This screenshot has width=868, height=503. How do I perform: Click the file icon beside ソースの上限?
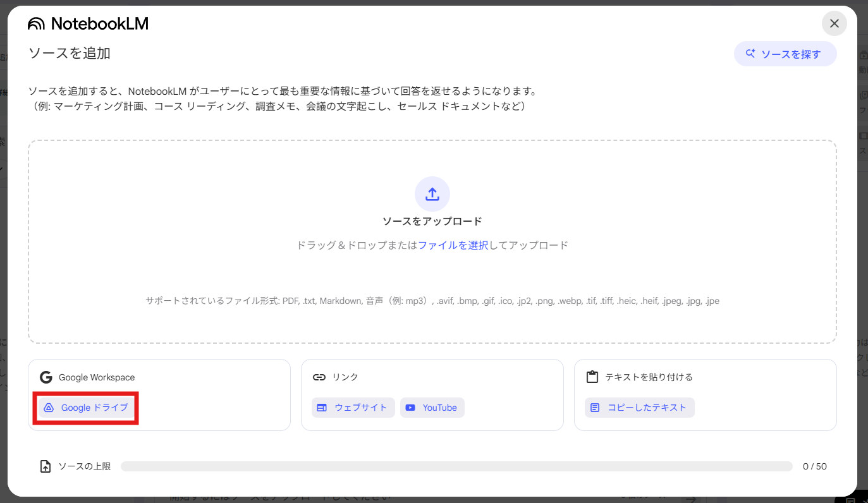click(46, 466)
